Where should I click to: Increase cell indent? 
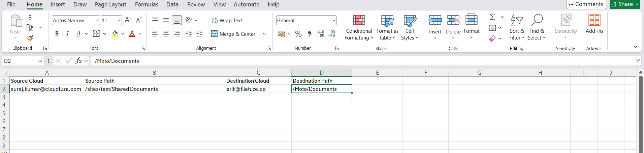click(x=199, y=34)
